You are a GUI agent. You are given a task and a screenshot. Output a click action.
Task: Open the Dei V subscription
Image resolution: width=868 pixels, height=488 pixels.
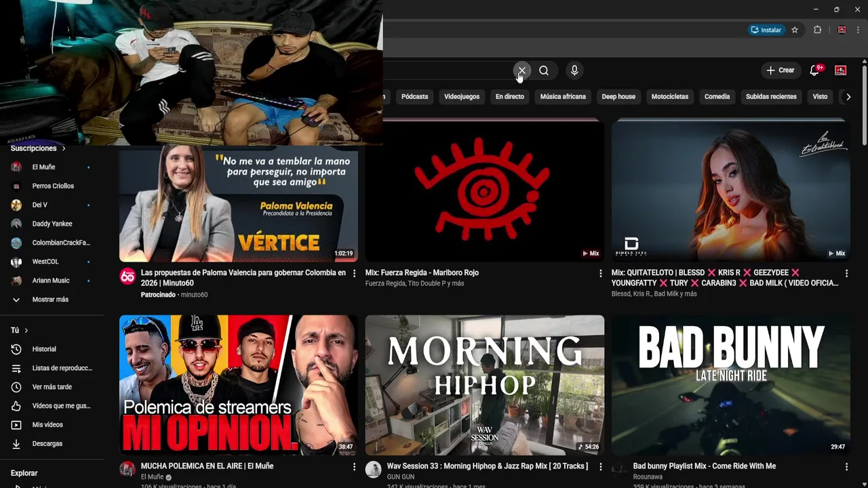pyautogui.click(x=52, y=205)
